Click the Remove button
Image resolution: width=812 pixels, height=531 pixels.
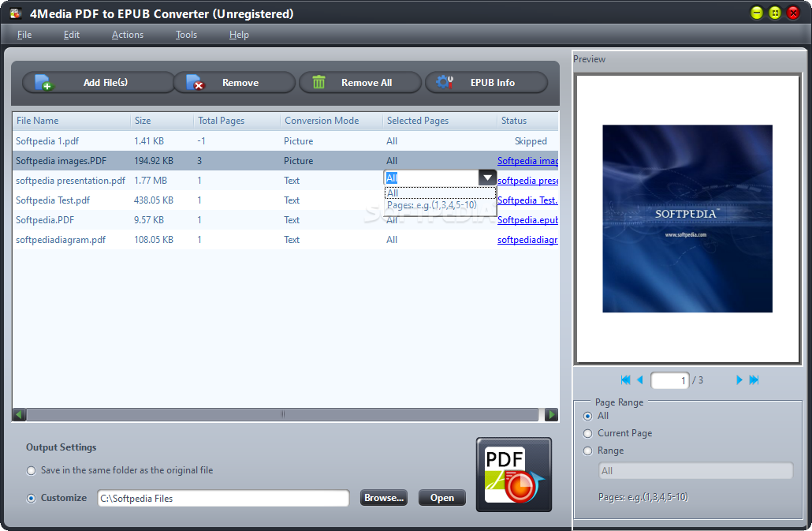click(234, 82)
